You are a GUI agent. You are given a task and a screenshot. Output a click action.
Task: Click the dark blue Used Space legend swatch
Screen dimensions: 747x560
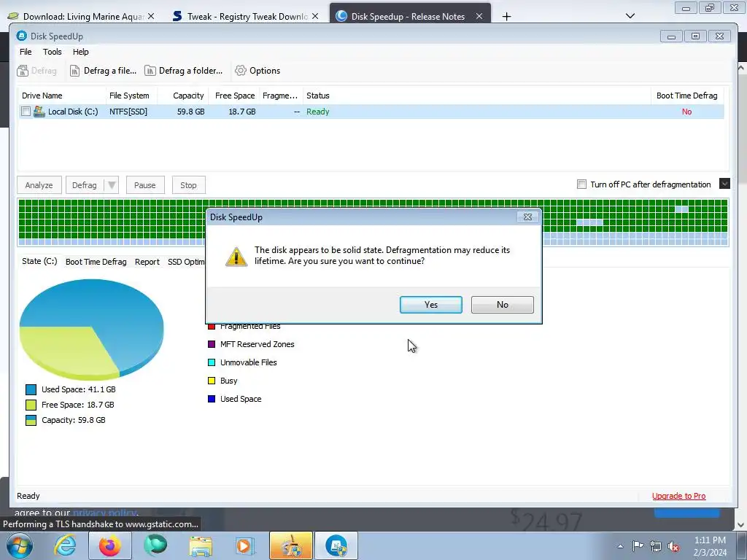[212, 399]
